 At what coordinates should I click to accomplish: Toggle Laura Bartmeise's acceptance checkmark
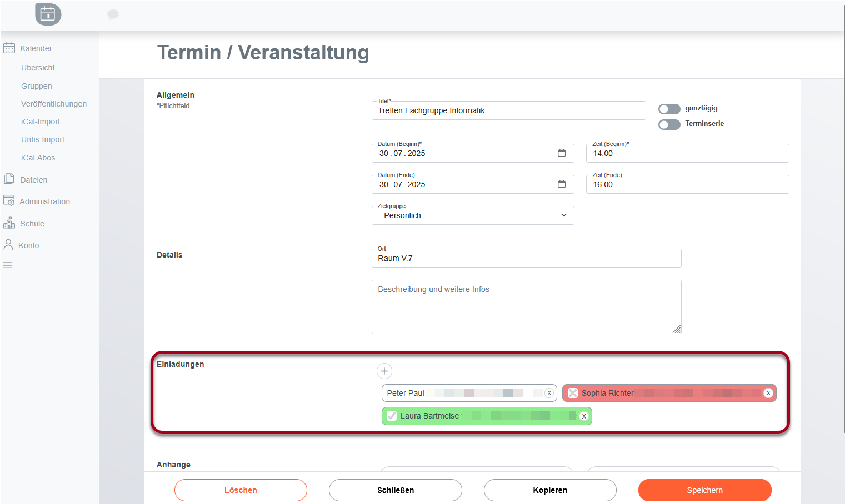pyautogui.click(x=392, y=415)
